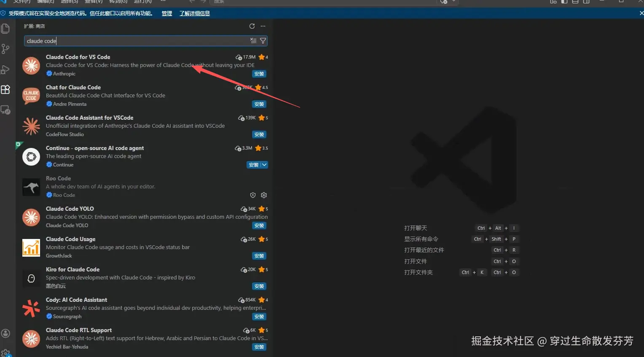Screen dimensions: 644x357
Task: Select the Extensions icon in the activity bar
Action: click(5, 89)
